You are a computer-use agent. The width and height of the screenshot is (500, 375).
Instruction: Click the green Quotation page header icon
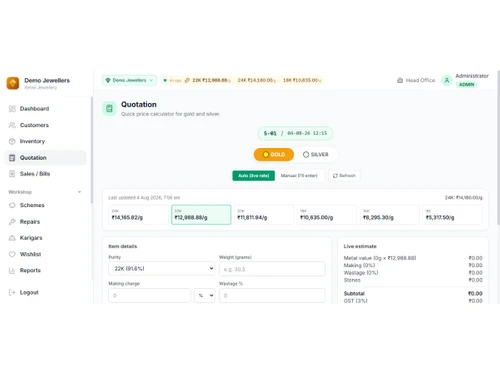(109, 108)
